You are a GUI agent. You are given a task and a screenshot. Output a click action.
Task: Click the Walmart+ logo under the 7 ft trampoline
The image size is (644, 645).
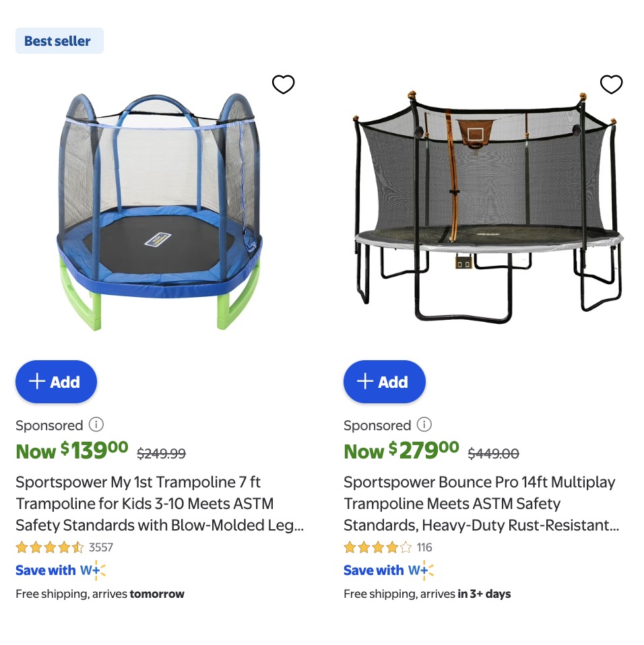[93, 570]
